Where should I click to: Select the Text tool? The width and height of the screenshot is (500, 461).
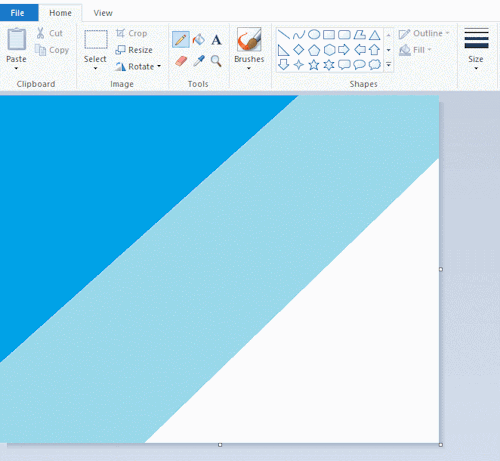tap(216, 40)
